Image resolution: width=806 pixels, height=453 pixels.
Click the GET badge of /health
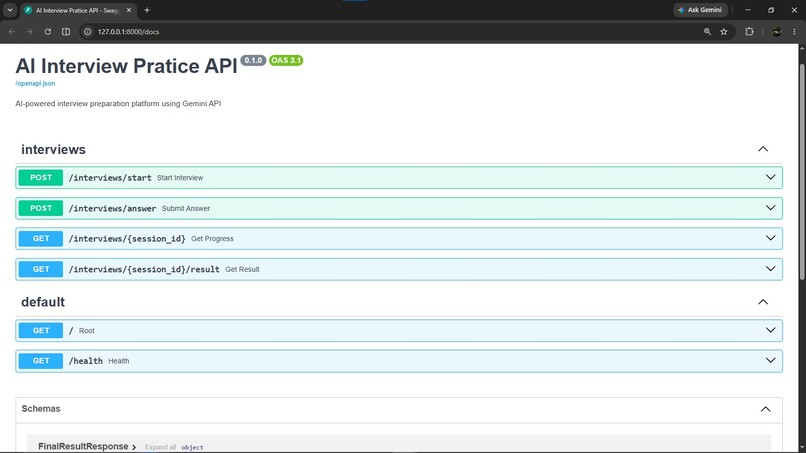pyautogui.click(x=41, y=361)
